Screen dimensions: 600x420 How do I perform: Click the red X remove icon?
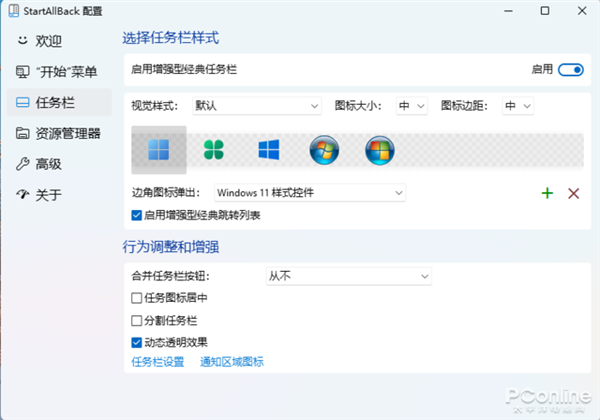(574, 193)
